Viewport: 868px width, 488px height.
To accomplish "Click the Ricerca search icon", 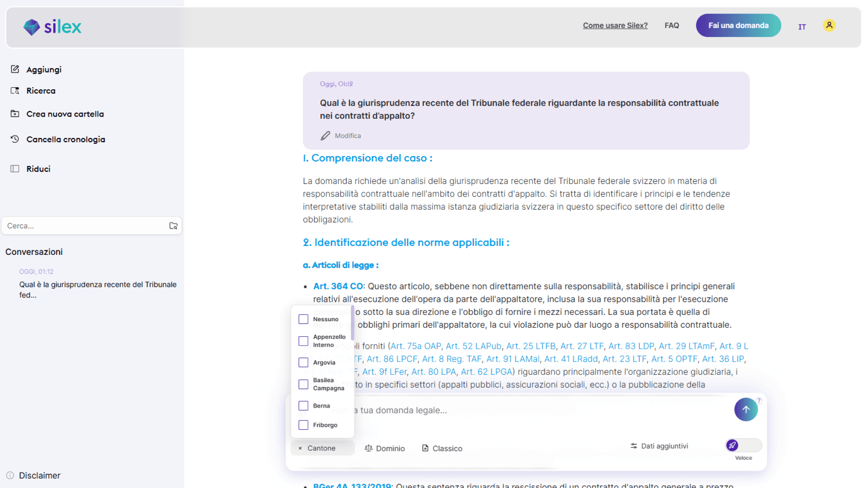I will (15, 91).
